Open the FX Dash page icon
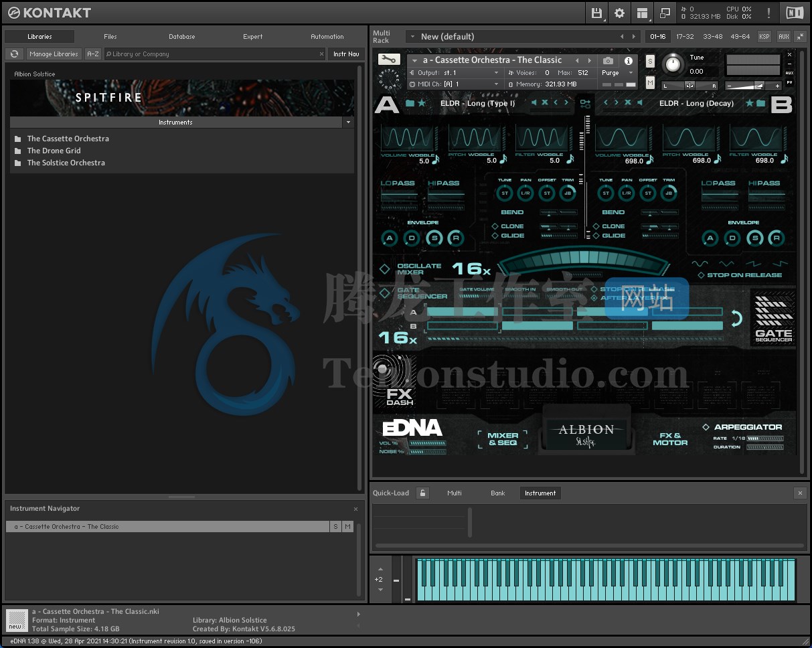Viewport: 812px width, 648px height. click(x=395, y=380)
